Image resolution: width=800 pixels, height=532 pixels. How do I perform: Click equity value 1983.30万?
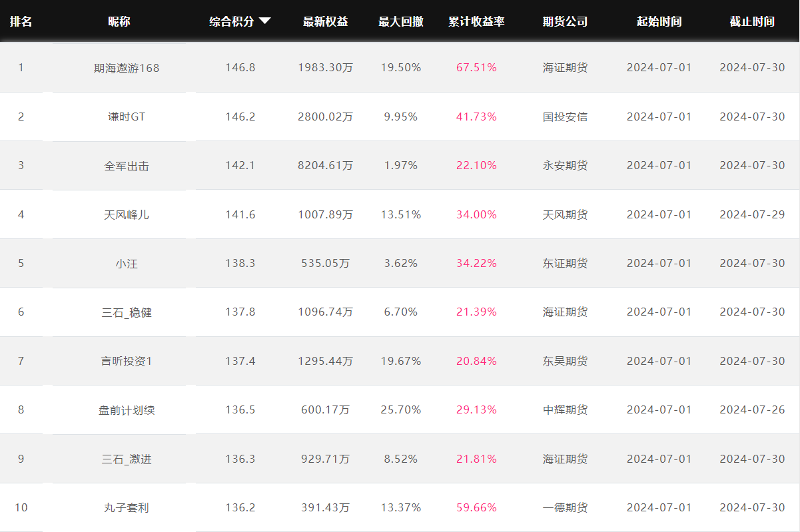pos(326,68)
